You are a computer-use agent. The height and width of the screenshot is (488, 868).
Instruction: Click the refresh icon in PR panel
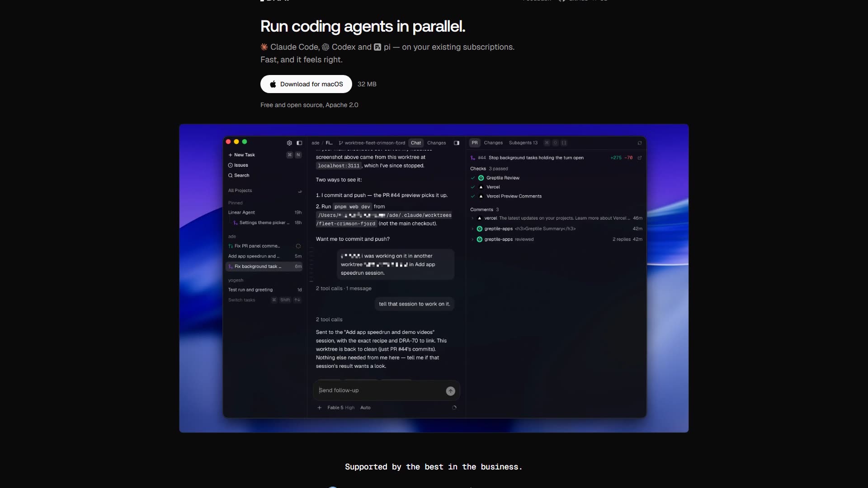[640, 143]
